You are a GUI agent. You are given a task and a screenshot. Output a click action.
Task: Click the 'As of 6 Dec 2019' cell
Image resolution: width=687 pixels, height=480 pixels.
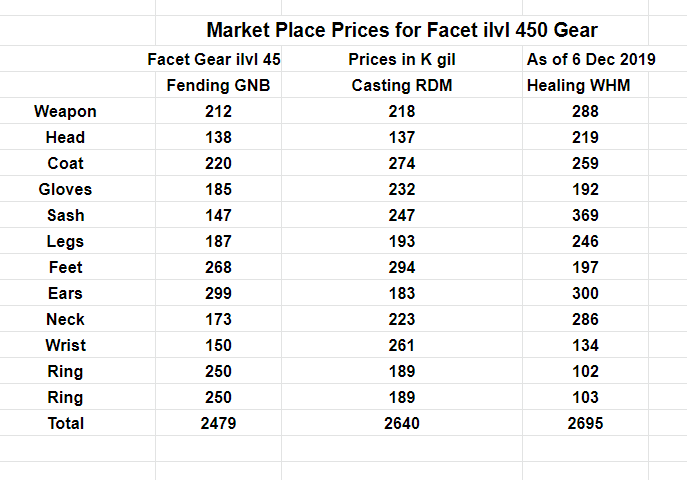pyautogui.click(x=591, y=60)
